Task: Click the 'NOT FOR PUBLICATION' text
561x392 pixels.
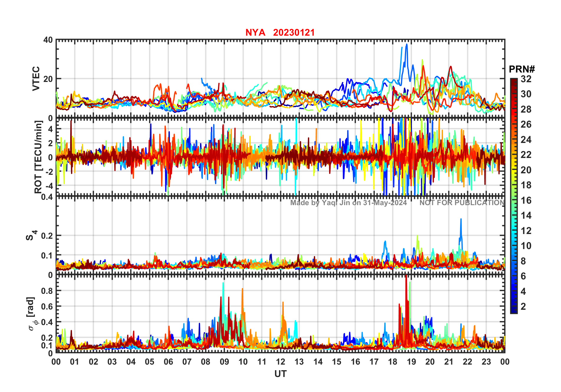Action: (462, 202)
